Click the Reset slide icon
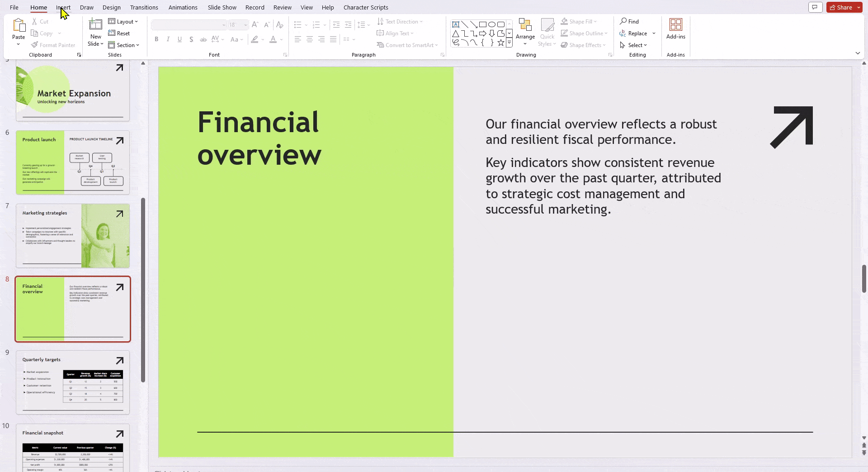The image size is (868, 472). (x=112, y=33)
